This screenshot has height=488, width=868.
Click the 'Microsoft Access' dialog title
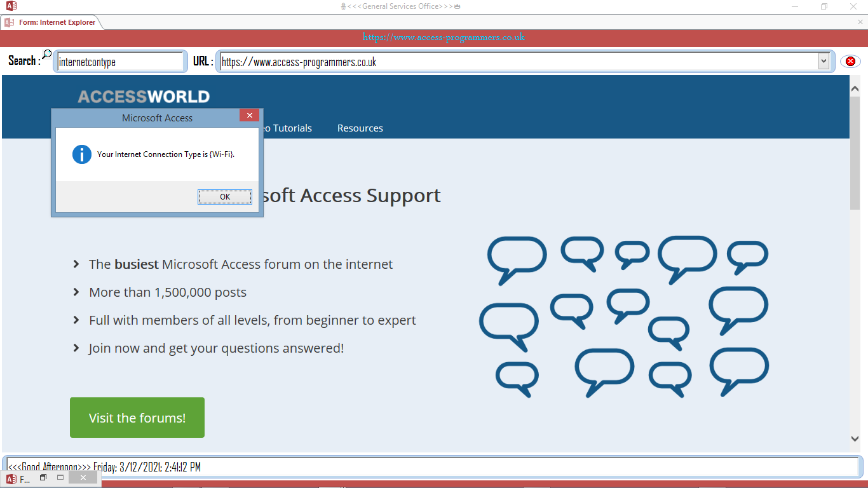click(x=157, y=118)
